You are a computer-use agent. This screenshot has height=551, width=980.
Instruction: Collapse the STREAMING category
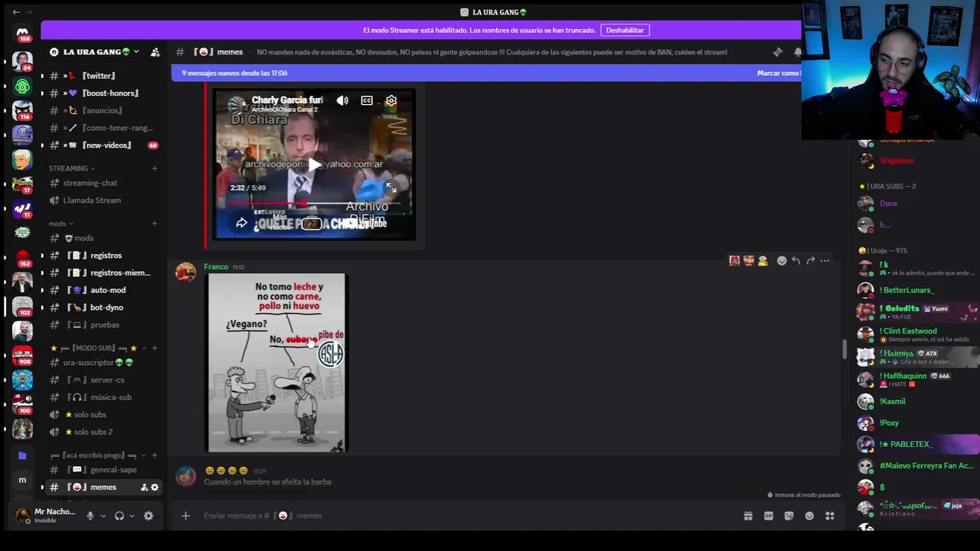pos(72,168)
